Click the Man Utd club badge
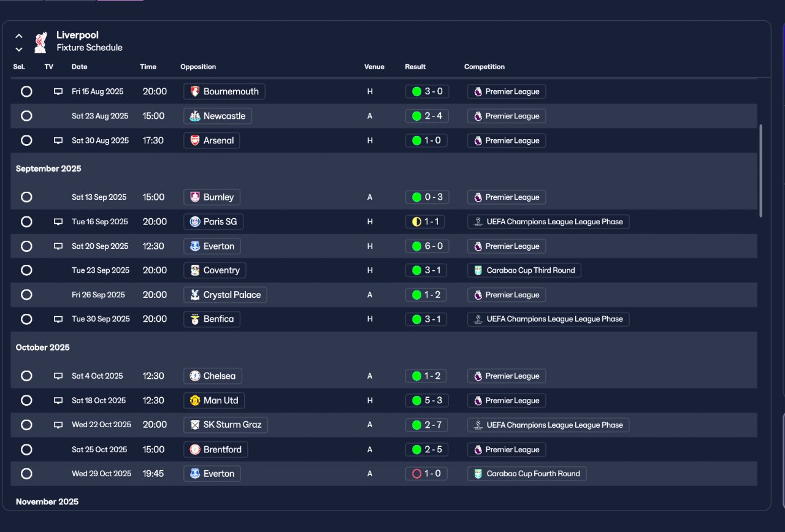The image size is (785, 532). coord(195,400)
